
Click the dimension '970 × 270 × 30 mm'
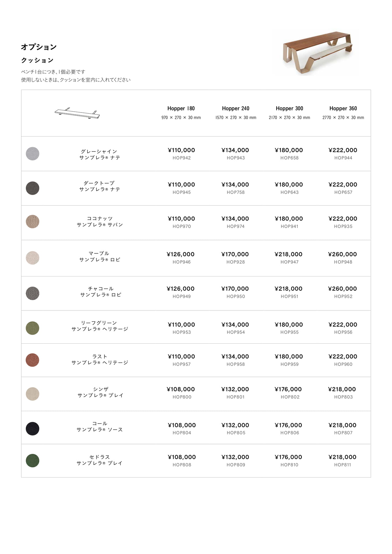point(181,117)
